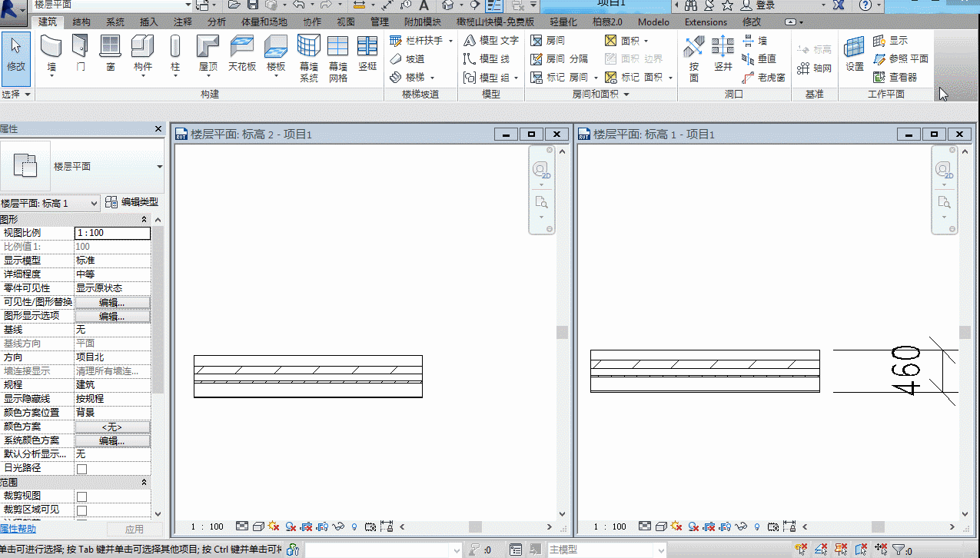Select the 模型 线 tool
Viewport: 980px width, 558px height.
pos(487,58)
